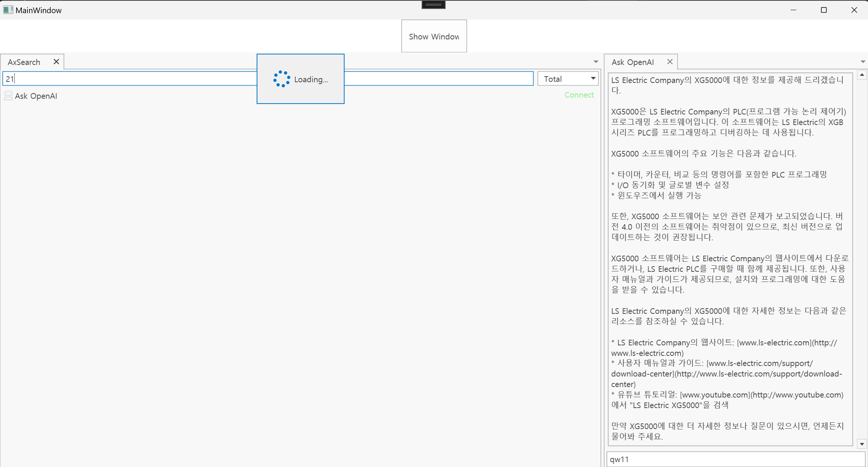Close the Ask OpenAI tab
The height and width of the screenshot is (467, 868).
click(670, 62)
